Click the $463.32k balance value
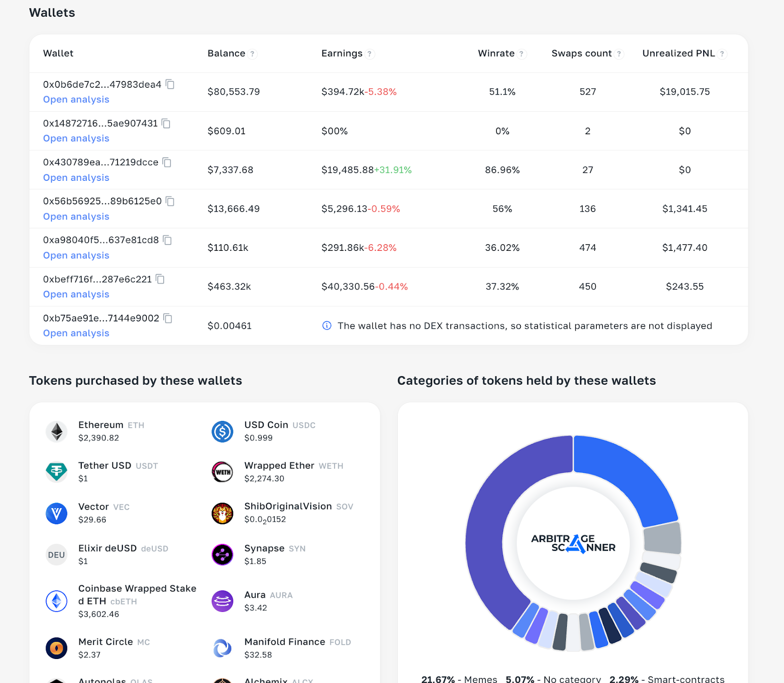The height and width of the screenshot is (683, 784). pos(229,287)
